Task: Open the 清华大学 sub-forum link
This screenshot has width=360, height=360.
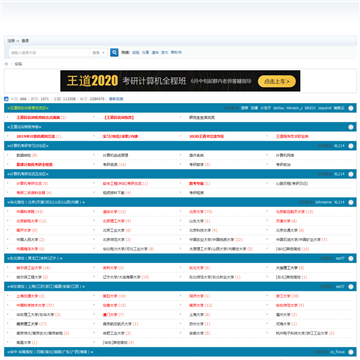Action: click(x=111, y=212)
